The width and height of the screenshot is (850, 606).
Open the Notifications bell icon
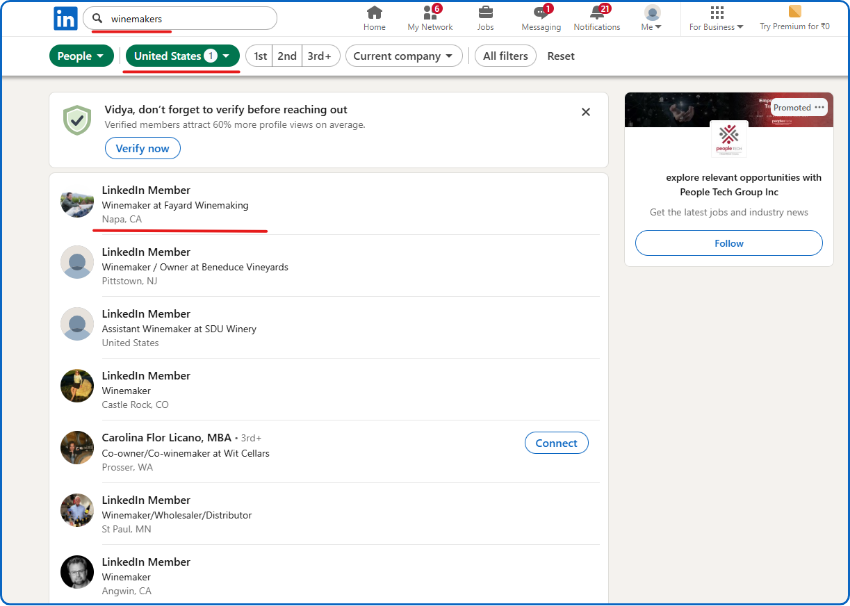click(x=597, y=12)
